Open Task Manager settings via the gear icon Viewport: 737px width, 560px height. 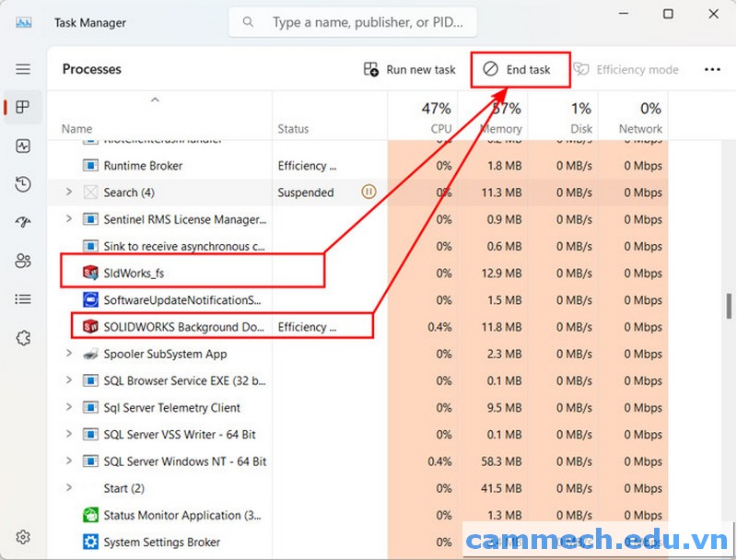coord(23,537)
